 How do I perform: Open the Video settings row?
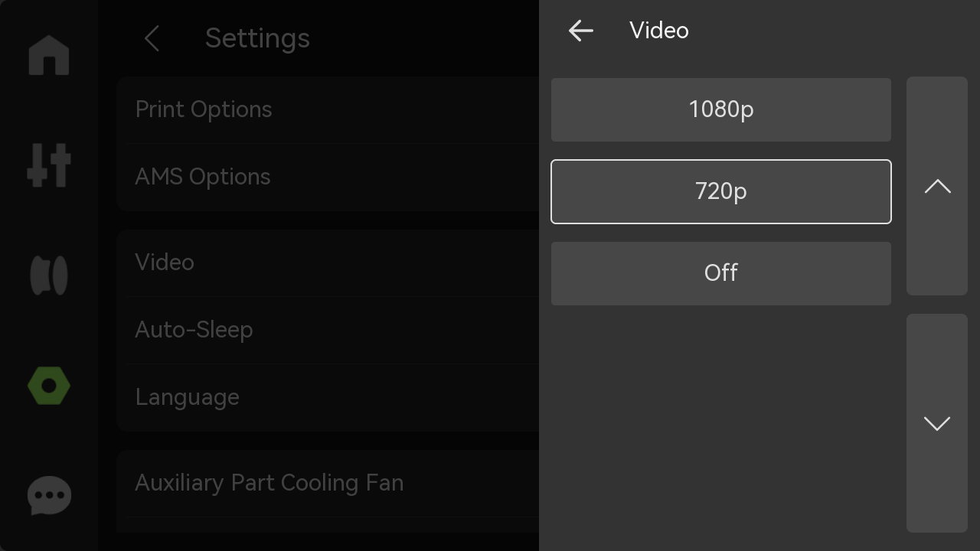click(x=328, y=262)
